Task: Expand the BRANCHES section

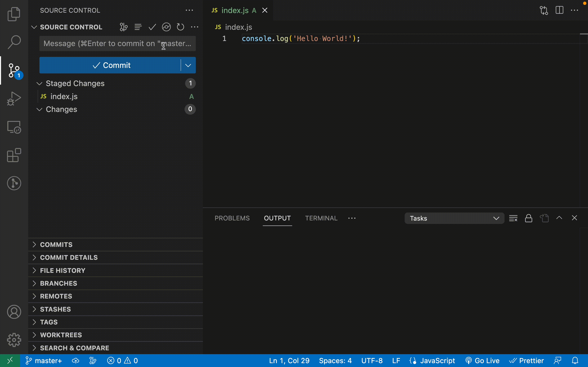Action: [59, 283]
